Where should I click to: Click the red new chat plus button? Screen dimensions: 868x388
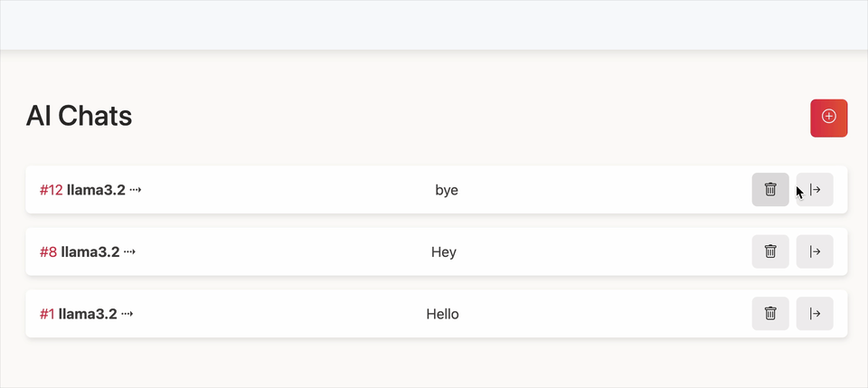coord(829,118)
